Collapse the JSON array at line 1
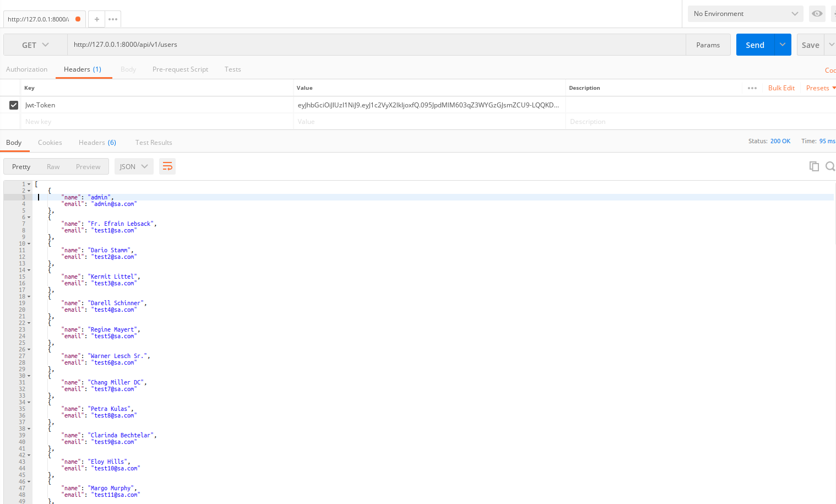This screenshot has width=836, height=504. (x=29, y=184)
